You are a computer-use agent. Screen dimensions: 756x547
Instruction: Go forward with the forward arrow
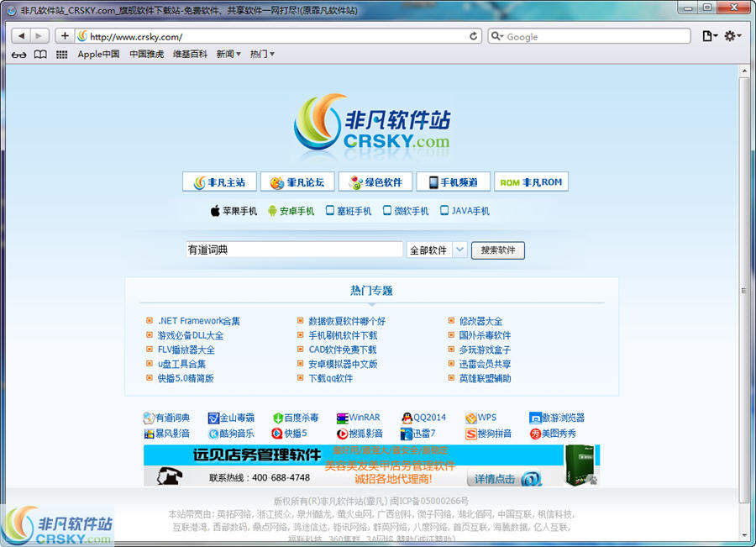click(x=39, y=35)
